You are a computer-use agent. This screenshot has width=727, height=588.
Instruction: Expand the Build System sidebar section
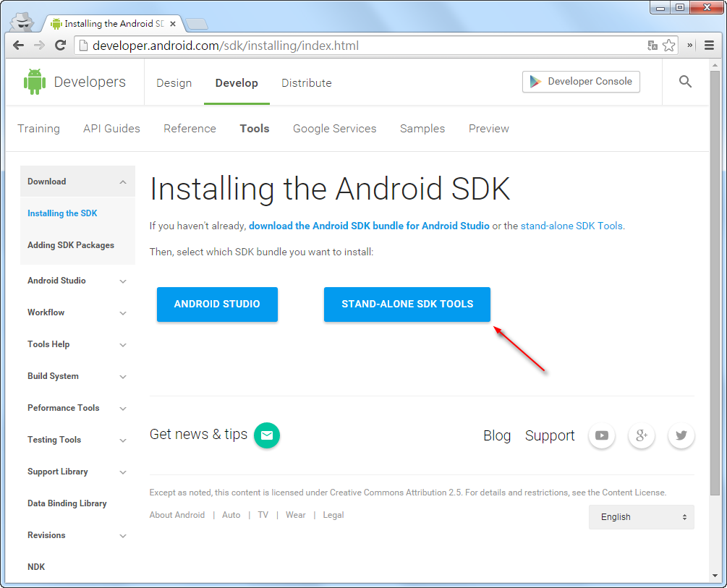123,377
